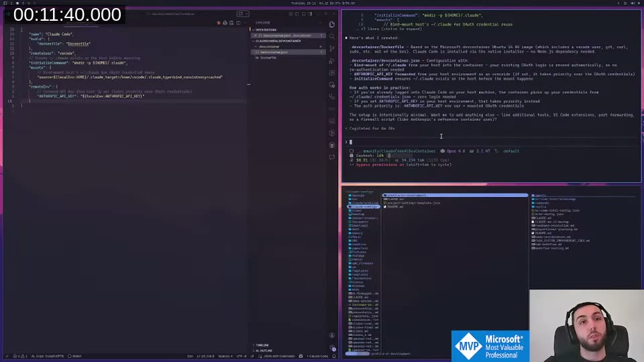Collapse the Open Editors section
This screenshot has width=644, height=362.
tap(288, 30)
